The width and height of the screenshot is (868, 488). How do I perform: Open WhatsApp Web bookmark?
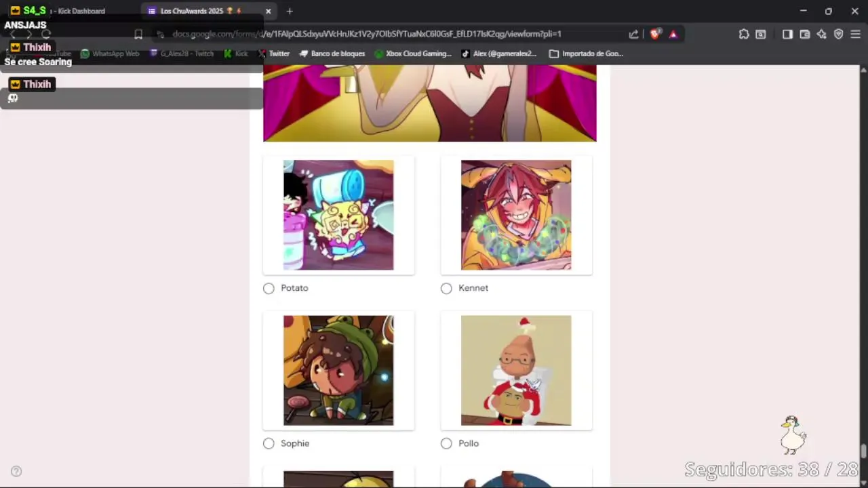tap(110, 54)
